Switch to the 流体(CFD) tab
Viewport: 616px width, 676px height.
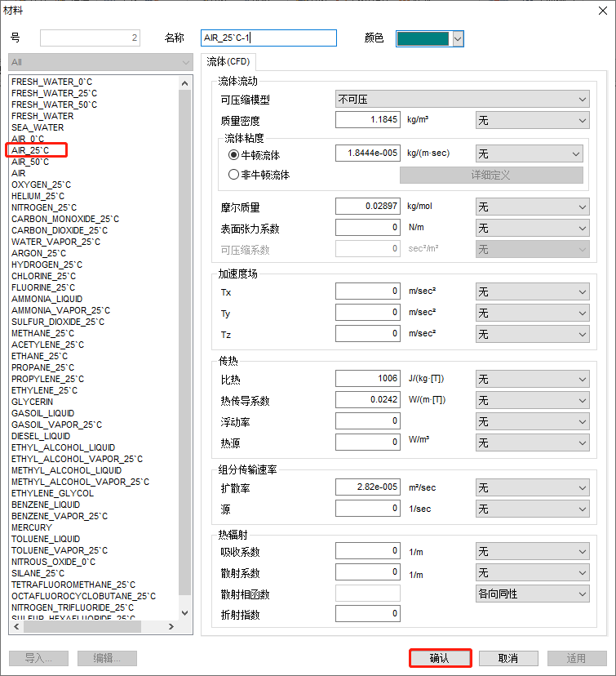(x=229, y=61)
